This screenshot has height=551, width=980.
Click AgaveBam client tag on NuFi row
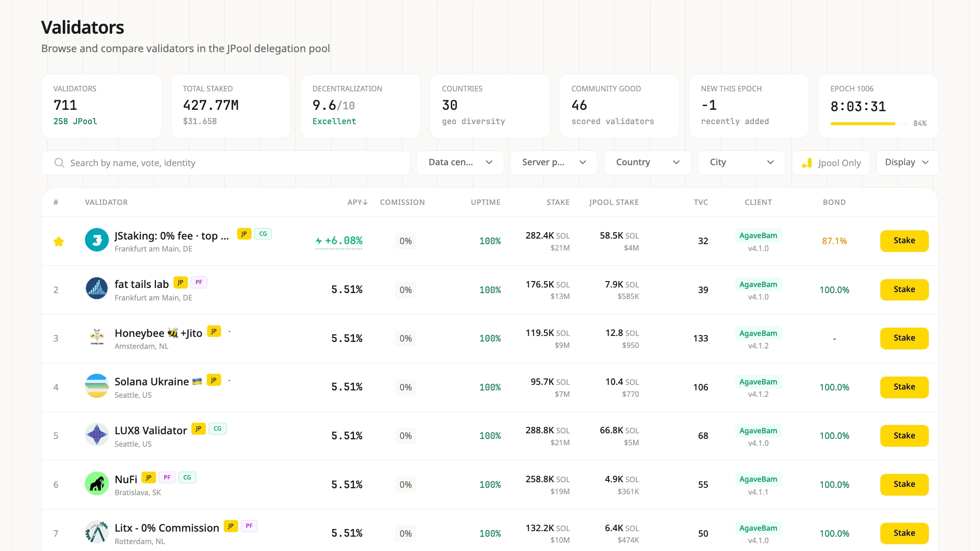pyautogui.click(x=758, y=479)
